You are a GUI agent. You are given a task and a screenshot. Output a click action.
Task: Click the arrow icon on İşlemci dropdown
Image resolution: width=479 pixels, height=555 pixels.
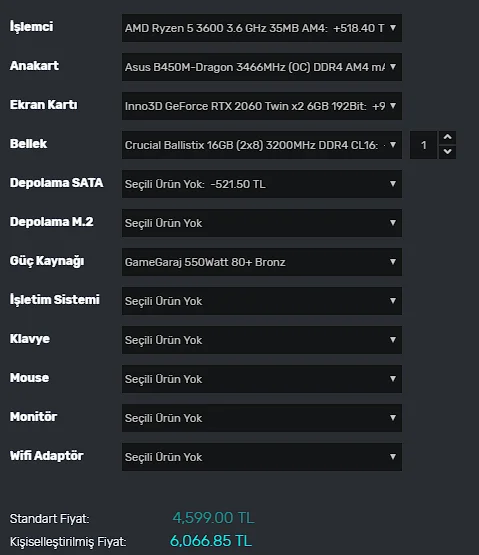tap(393, 28)
